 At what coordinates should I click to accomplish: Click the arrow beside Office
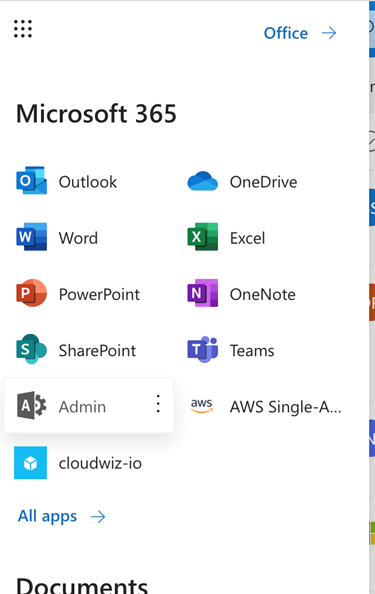click(329, 33)
